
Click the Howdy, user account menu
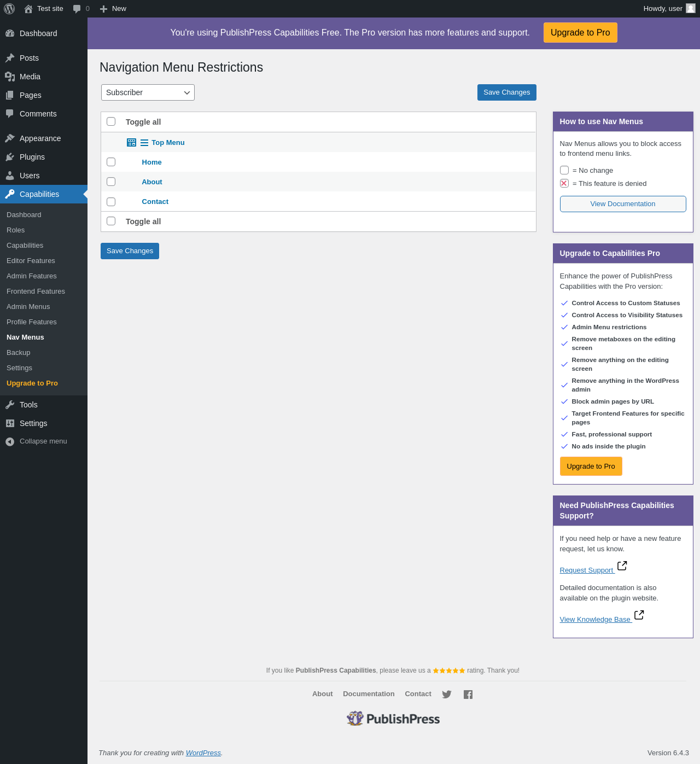point(669,9)
